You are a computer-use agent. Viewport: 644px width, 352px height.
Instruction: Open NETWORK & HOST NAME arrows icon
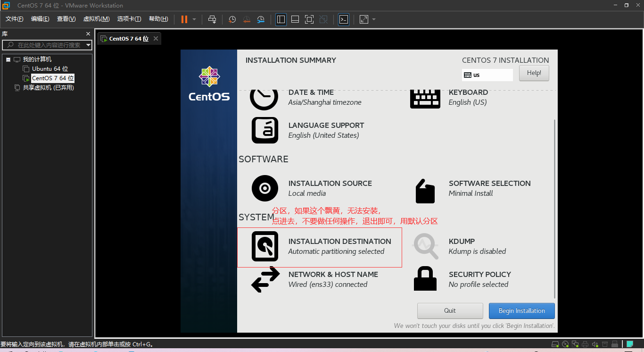click(x=265, y=279)
